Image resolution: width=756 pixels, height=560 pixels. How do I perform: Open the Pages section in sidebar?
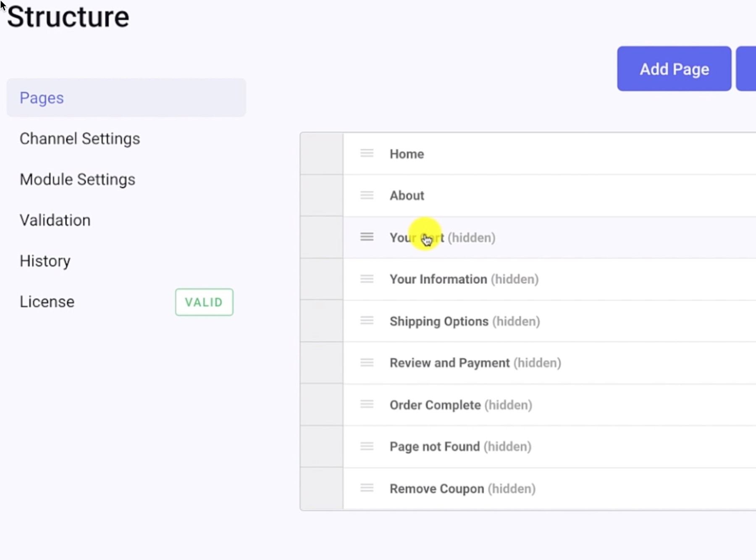point(42,98)
